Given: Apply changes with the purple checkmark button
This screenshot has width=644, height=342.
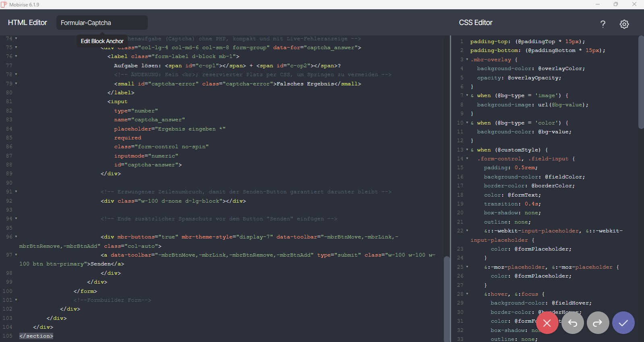Looking at the screenshot, I should coord(623,323).
